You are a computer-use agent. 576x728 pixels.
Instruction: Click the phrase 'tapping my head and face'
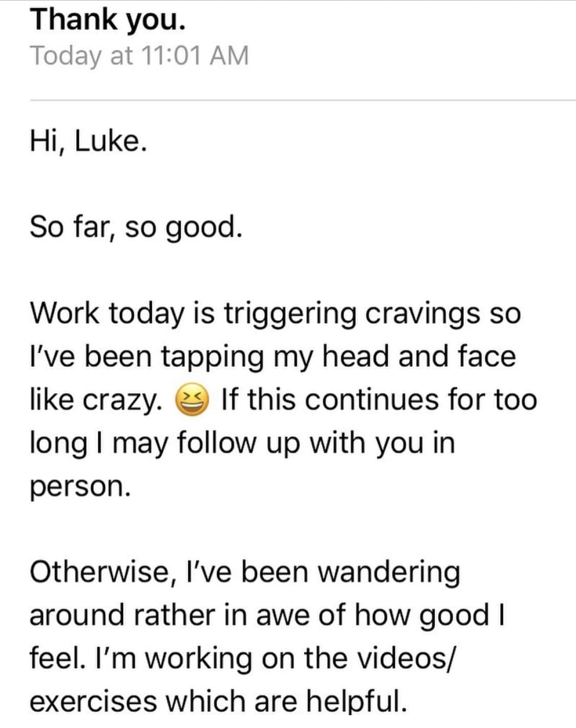pos(339,357)
